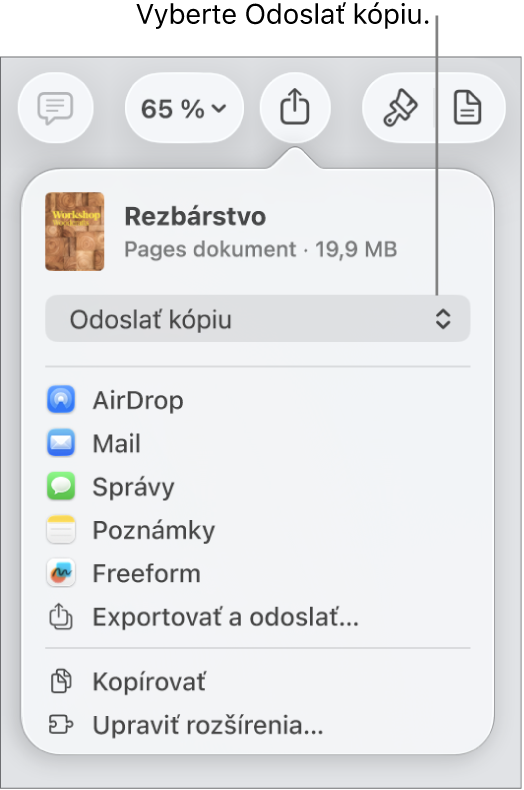Open the Document settings icon
The image size is (524, 790).
tap(468, 107)
